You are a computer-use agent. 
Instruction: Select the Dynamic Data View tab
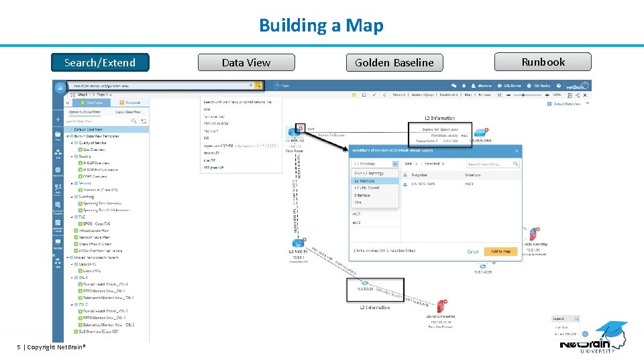(x=85, y=112)
